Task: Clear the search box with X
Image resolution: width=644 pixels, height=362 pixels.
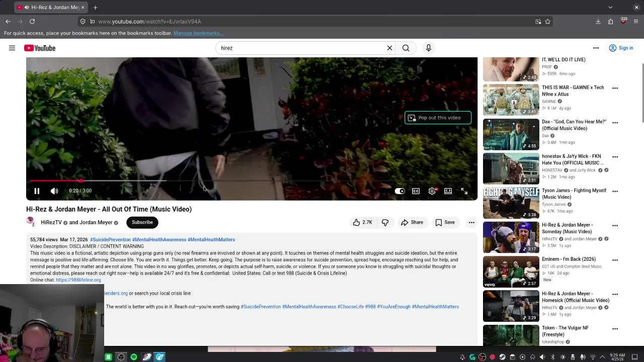Action: [x=389, y=48]
